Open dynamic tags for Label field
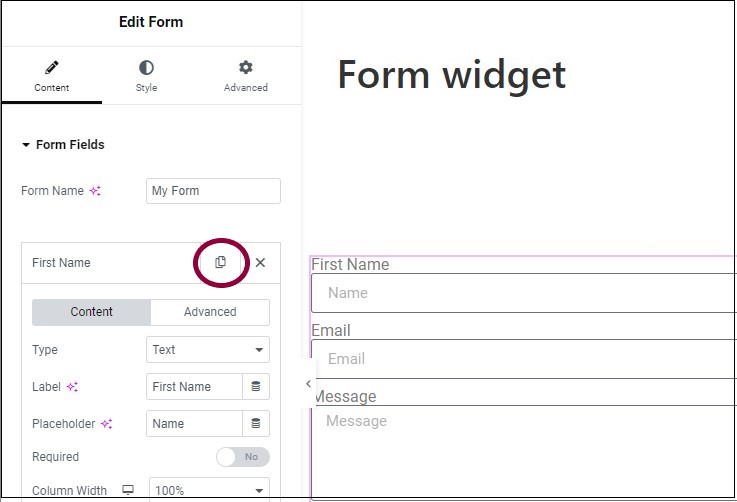The image size is (737, 502). 256,386
